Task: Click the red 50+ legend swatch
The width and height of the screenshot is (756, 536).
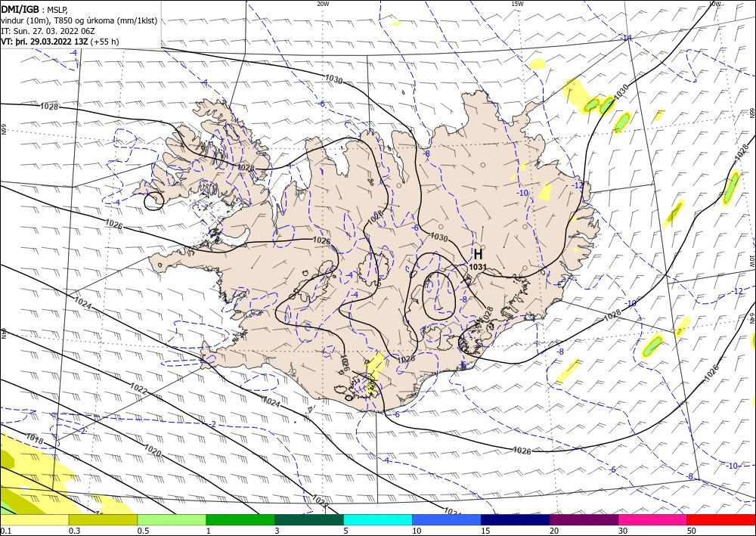Action: pyautogui.click(x=721, y=519)
